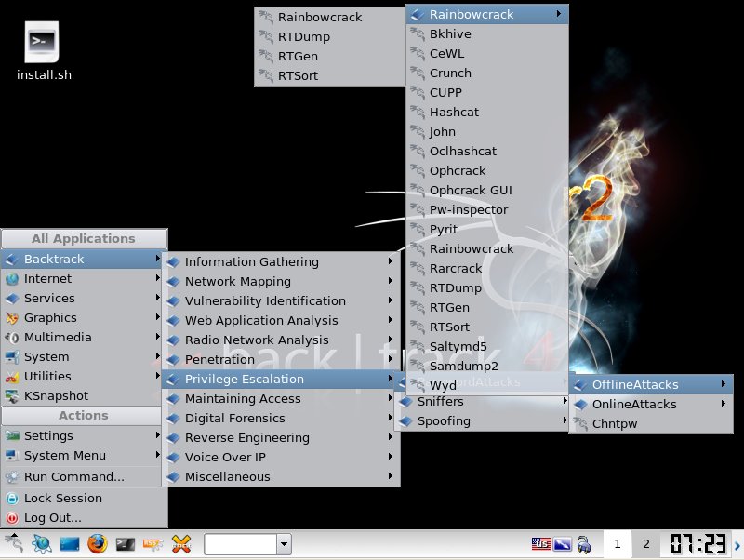Click the computer icon beside System
This screenshot has width=744, height=560.
(12, 357)
